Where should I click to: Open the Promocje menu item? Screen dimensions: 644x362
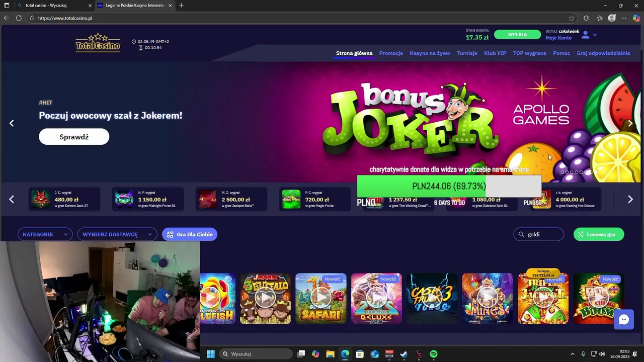[391, 53]
